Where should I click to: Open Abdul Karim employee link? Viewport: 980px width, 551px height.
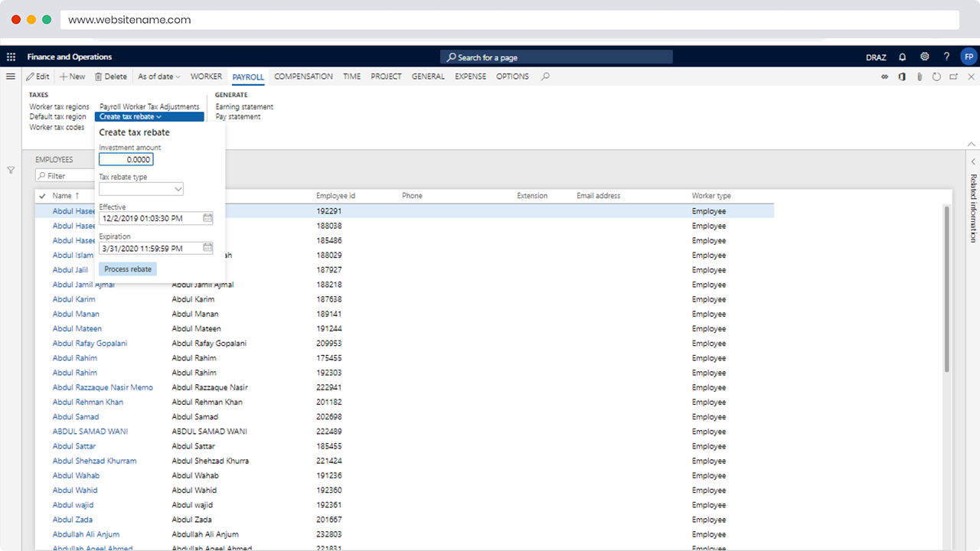pyautogui.click(x=74, y=299)
